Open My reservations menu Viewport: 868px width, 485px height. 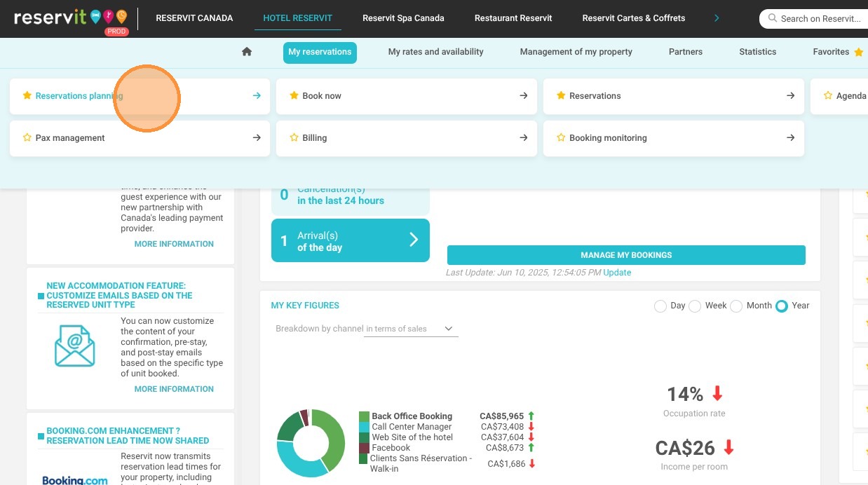click(x=320, y=52)
